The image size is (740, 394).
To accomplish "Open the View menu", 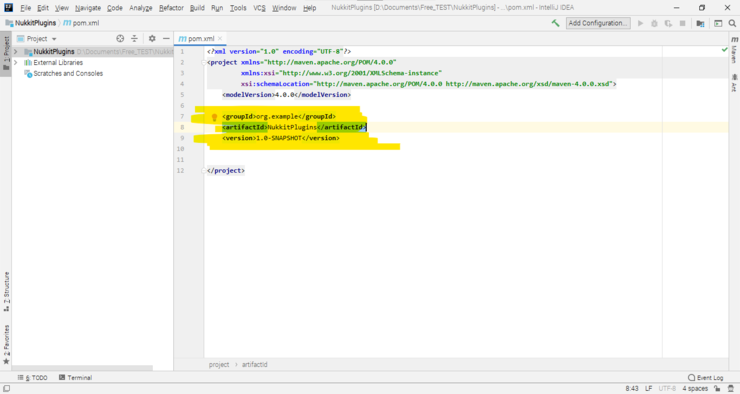I will (x=61, y=8).
